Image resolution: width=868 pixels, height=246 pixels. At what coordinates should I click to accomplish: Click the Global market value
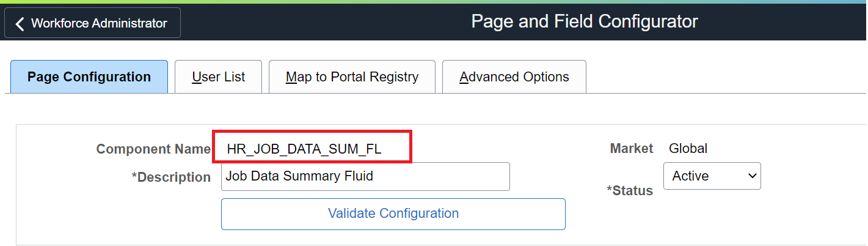pos(688,148)
